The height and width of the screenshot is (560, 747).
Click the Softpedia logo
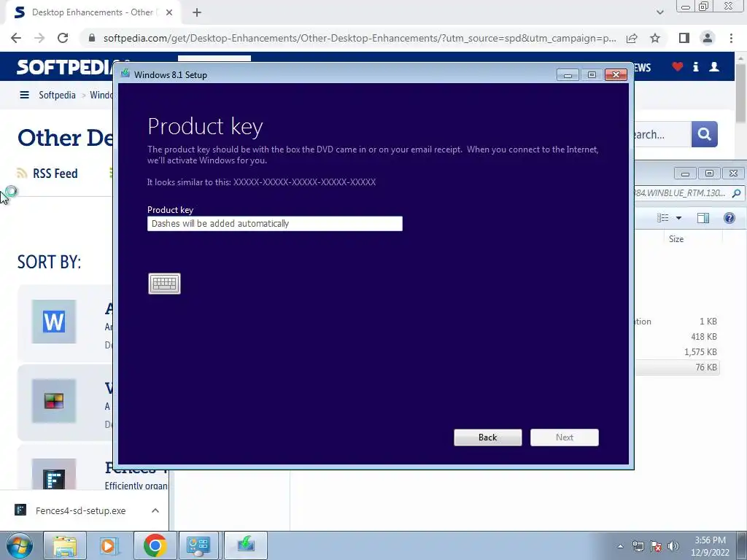click(65, 66)
